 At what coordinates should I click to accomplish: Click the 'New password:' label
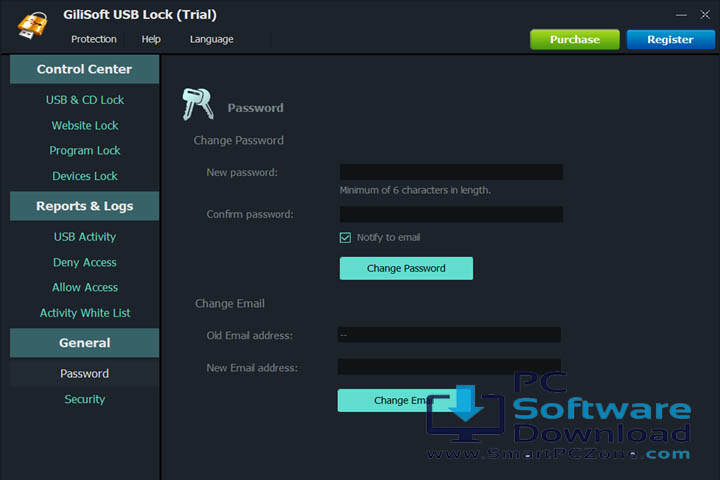click(242, 173)
